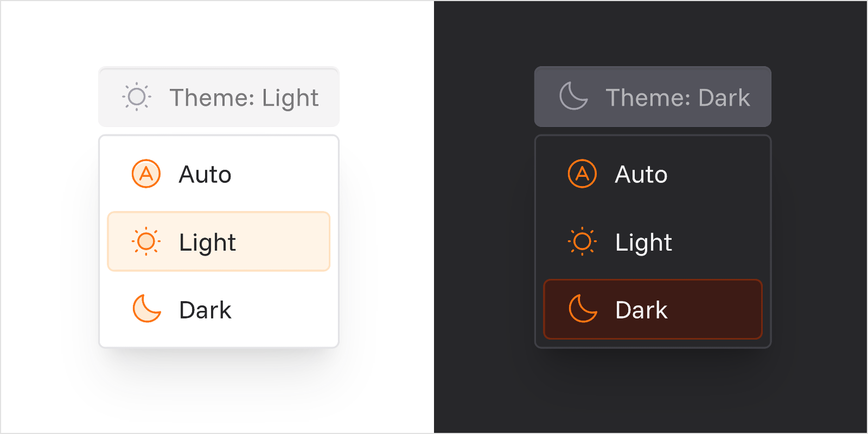Select highlighted Dark option in dark menu
Screen dimensions: 868x434
(653, 309)
